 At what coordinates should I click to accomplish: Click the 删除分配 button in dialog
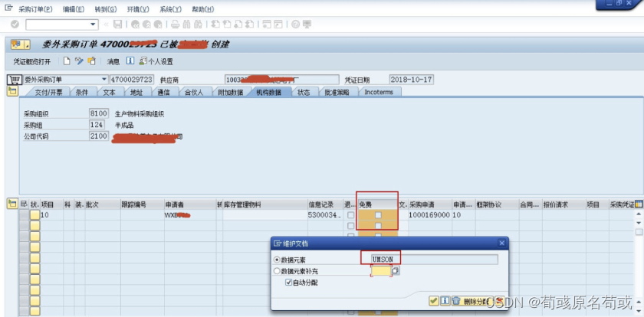tap(472, 302)
